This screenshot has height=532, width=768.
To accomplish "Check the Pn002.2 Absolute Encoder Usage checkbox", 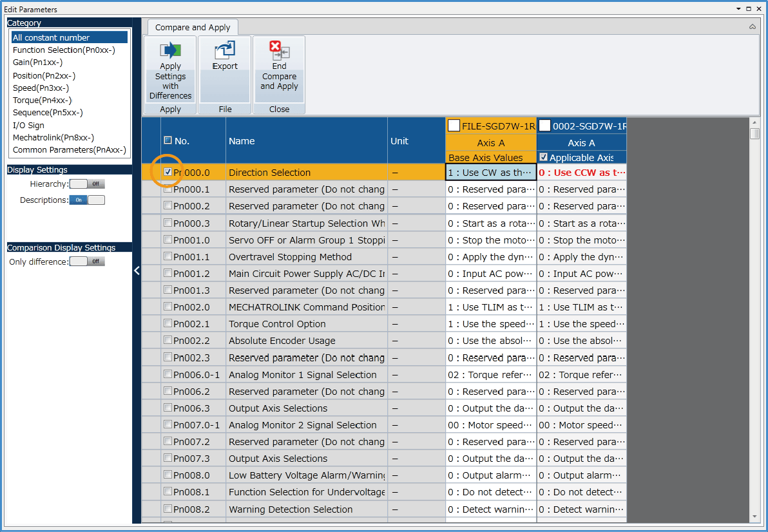I will [168, 340].
